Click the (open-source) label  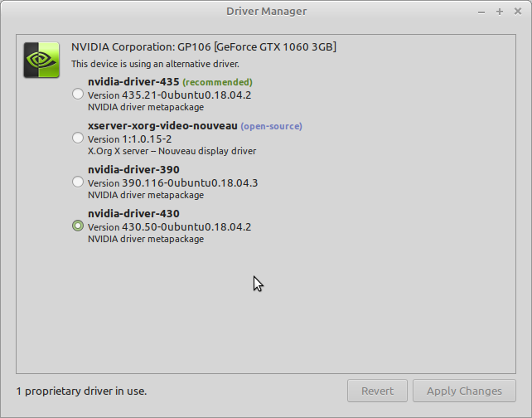pos(272,126)
